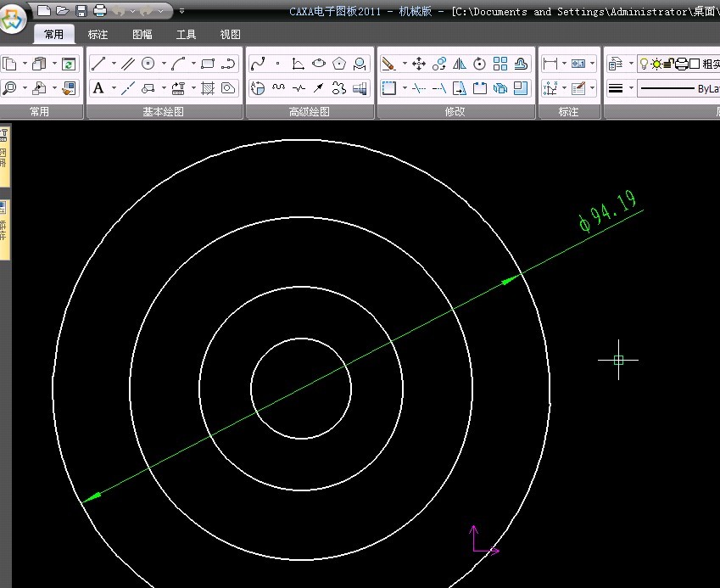
Task: Select the Line drawing tool
Action: tap(98, 64)
